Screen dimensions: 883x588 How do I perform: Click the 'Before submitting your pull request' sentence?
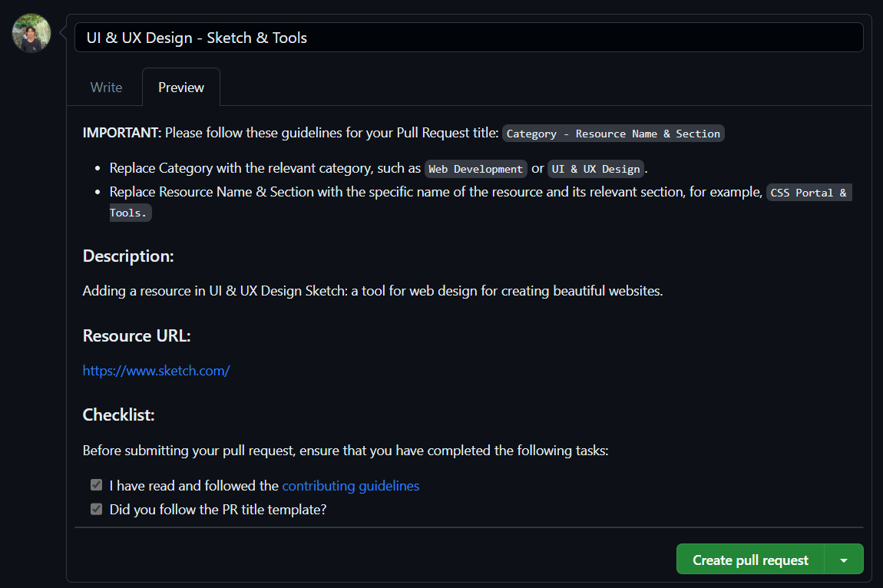[346, 451]
